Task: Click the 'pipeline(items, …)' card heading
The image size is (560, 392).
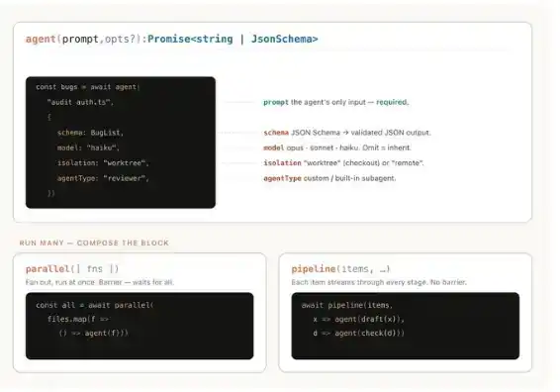Action: pyautogui.click(x=341, y=268)
